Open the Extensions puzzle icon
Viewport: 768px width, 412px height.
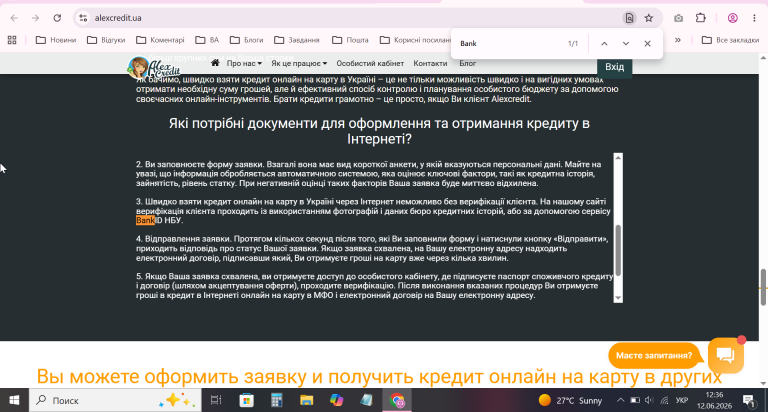pos(701,18)
